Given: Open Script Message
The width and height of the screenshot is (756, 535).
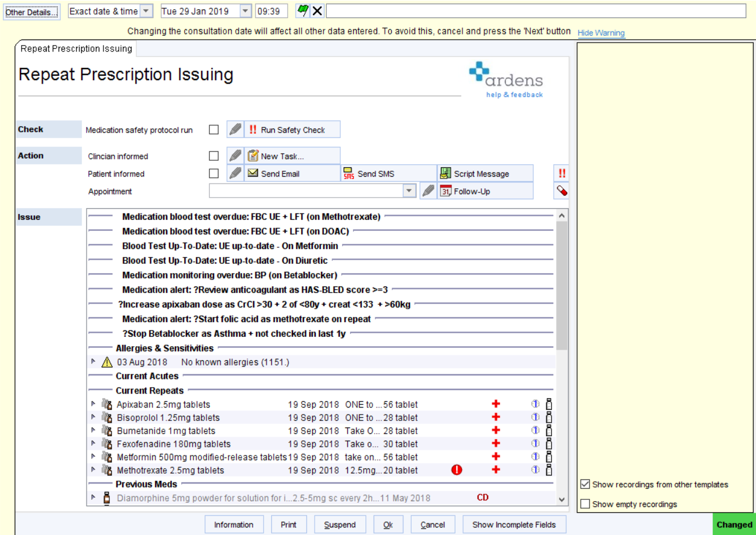Looking at the screenshot, I should point(445,173).
